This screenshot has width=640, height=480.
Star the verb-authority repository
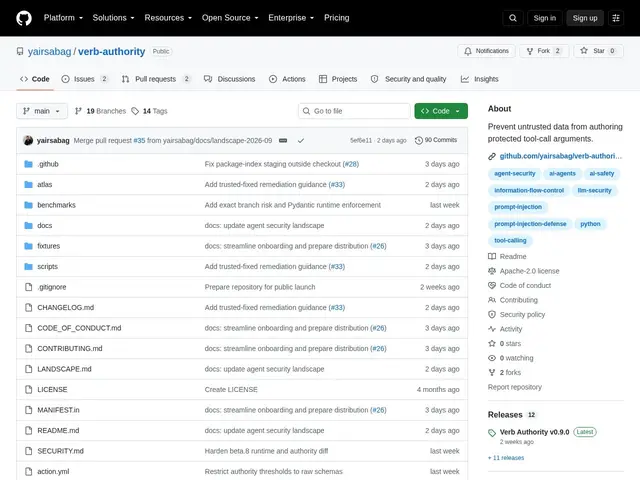tap(598, 51)
